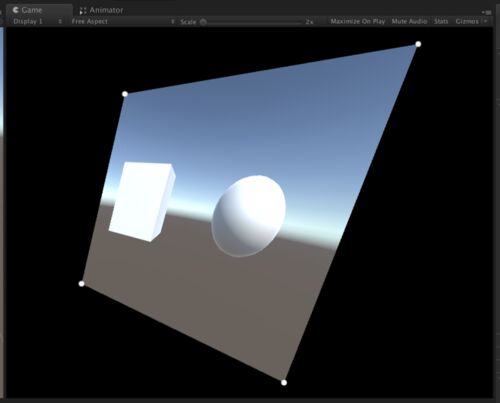Viewport: 500px width, 403px height.
Task: Click the white sphere in the view
Action: click(x=249, y=216)
